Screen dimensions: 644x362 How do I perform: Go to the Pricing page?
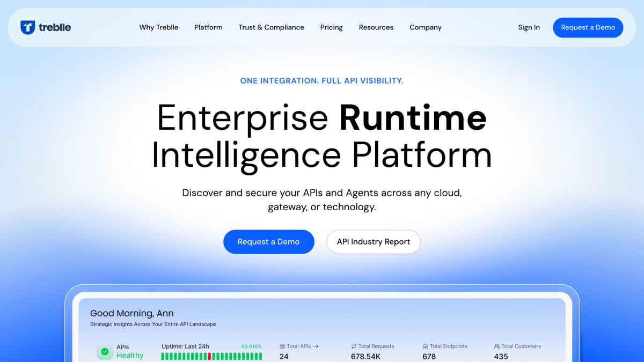[x=332, y=27]
